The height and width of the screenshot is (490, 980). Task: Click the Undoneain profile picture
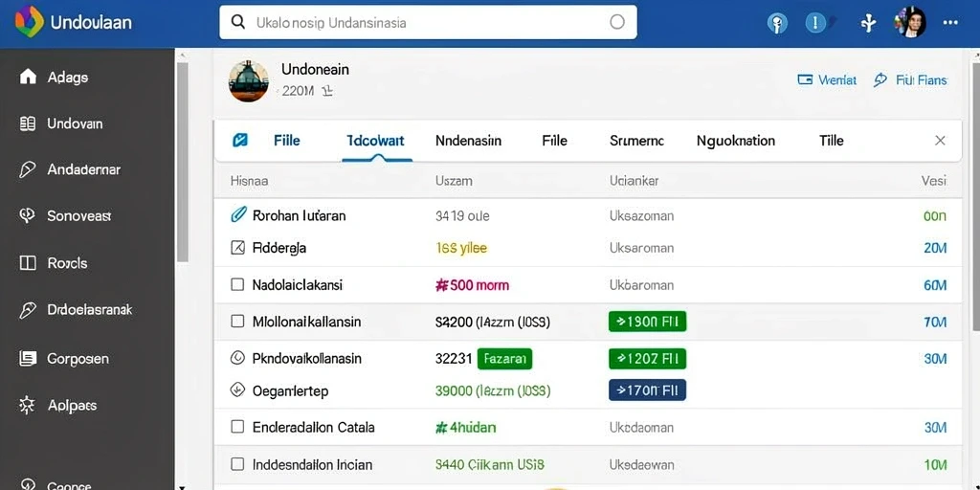pyautogui.click(x=249, y=81)
